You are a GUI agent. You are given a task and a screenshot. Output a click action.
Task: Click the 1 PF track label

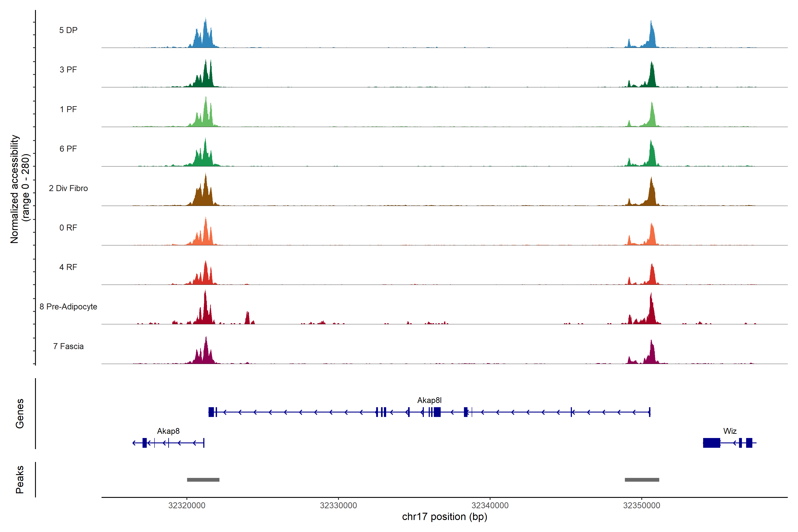(x=68, y=109)
